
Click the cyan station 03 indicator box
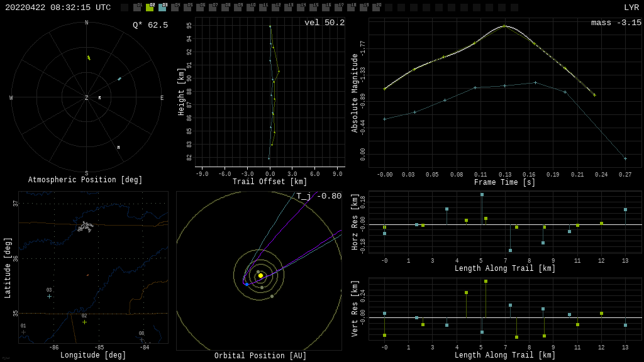(x=162, y=8)
